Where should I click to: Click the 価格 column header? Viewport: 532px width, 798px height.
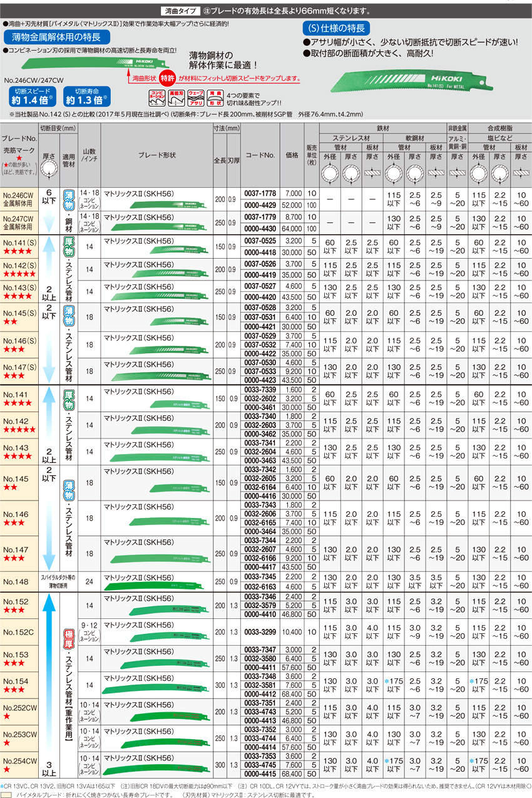pos(292,155)
